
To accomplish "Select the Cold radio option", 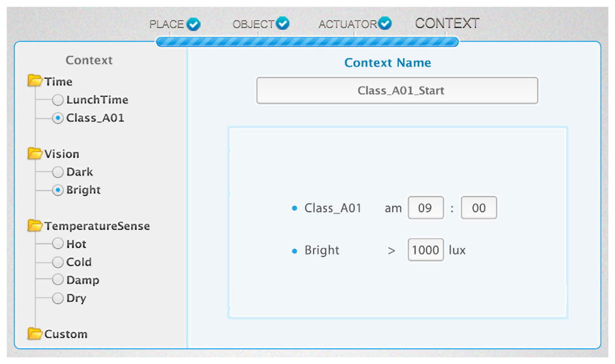I will [58, 262].
